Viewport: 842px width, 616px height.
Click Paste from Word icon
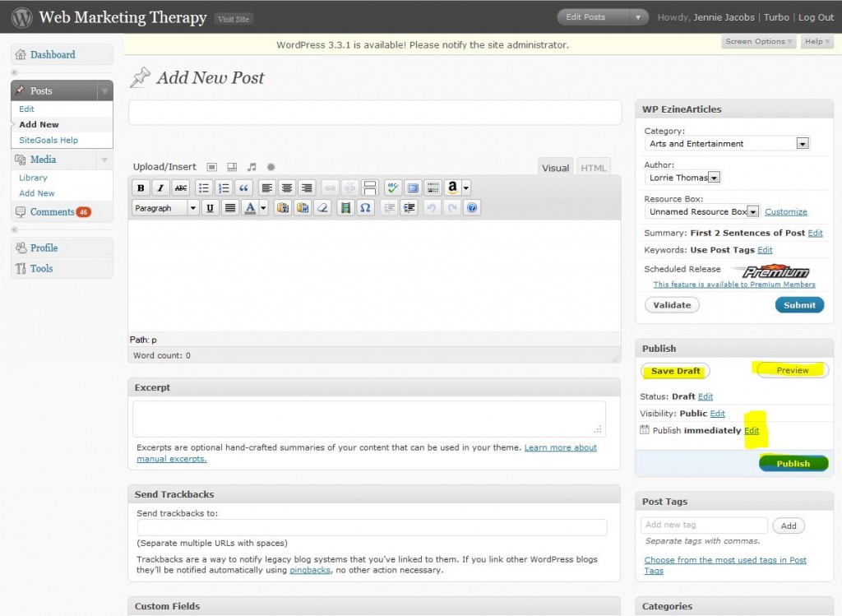point(303,208)
